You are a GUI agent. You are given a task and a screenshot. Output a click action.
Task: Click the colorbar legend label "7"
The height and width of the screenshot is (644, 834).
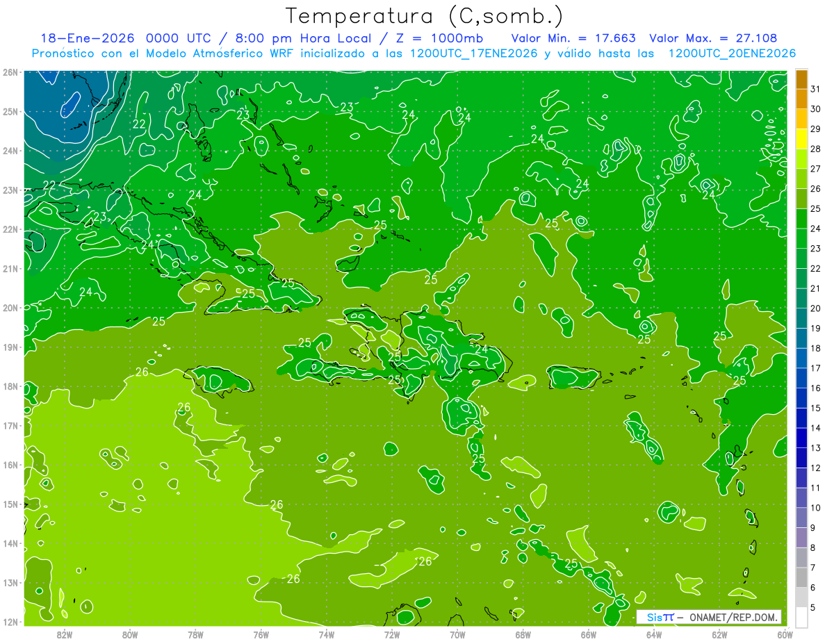coord(813,568)
